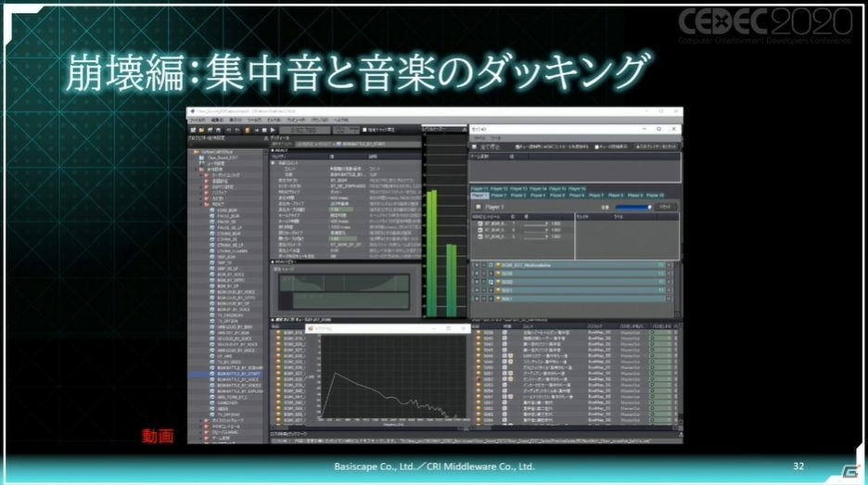Switch to the Player 5 tab
The width and height of the screenshot is (868, 485).
(x=557, y=196)
